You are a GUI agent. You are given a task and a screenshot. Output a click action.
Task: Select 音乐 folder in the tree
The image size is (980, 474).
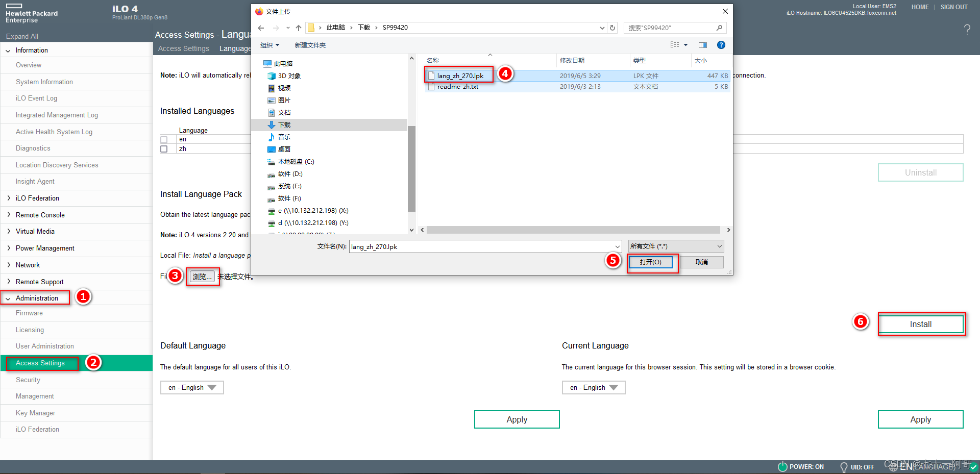pyautogui.click(x=279, y=137)
